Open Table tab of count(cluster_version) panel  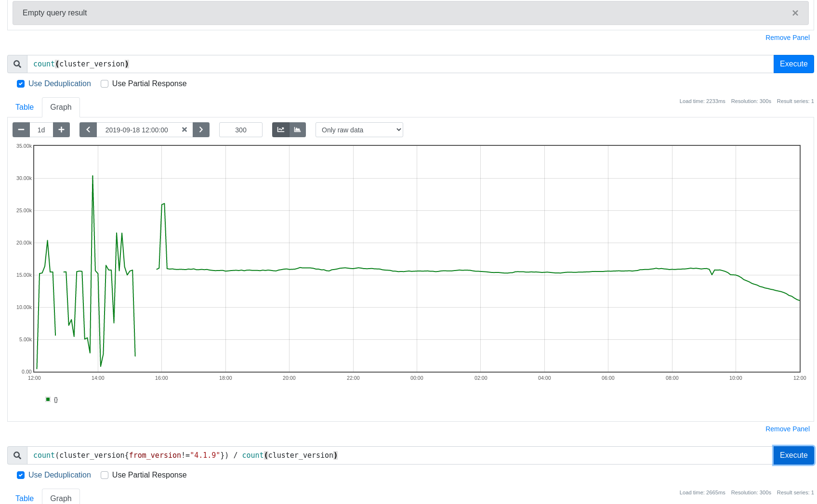pyautogui.click(x=25, y=107)
